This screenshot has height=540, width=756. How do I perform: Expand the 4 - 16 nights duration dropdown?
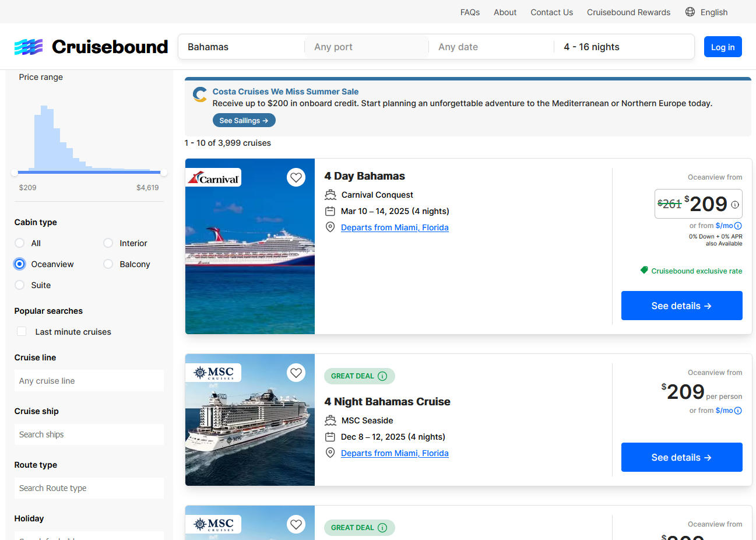624,47
